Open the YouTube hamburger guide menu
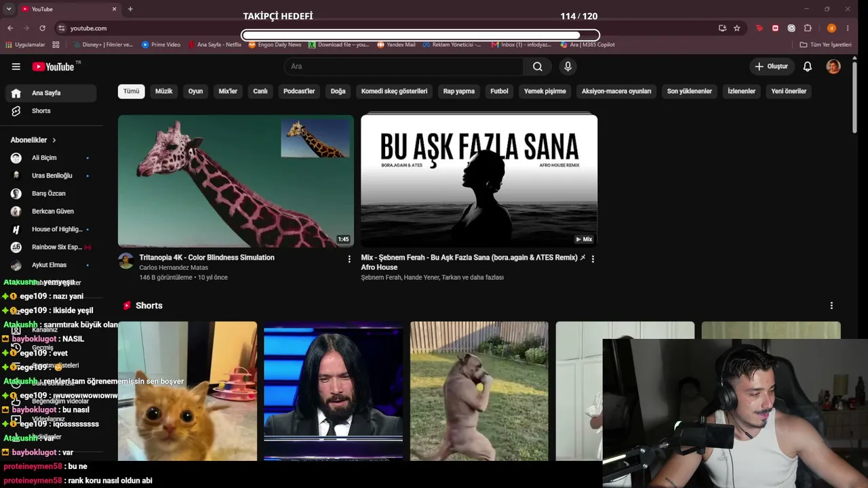Image resolution: width=868 pixels, height=488 pixels. point(16,66)
